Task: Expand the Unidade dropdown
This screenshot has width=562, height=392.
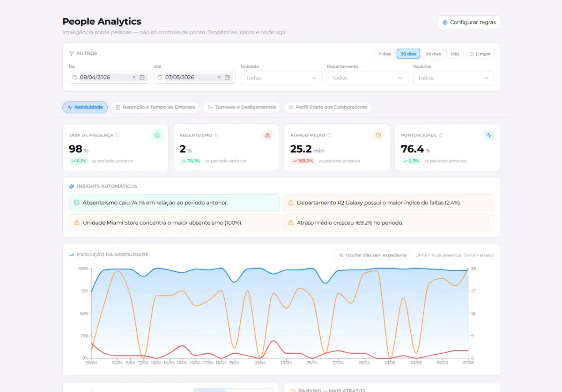Action: coord(281,78)
